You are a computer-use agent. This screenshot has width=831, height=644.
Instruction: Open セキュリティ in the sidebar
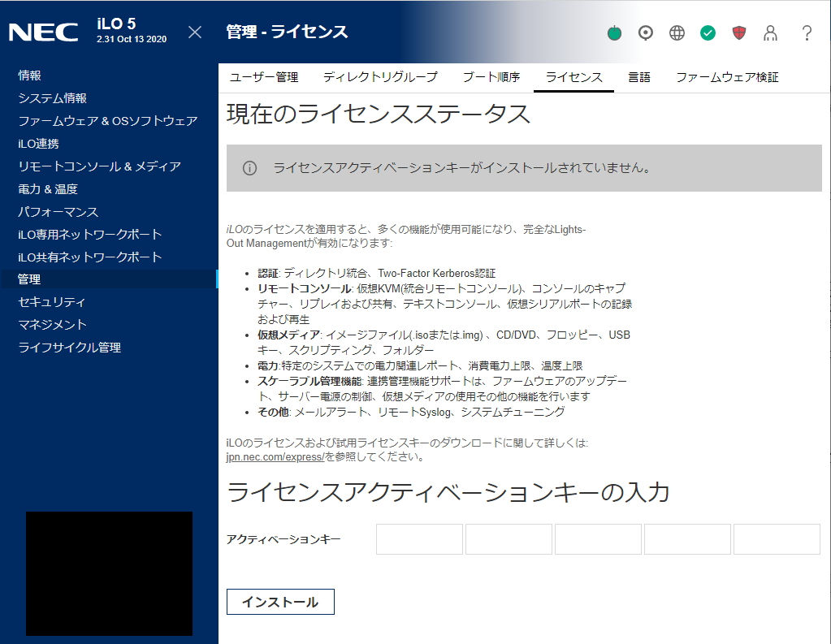pos(51,302)
